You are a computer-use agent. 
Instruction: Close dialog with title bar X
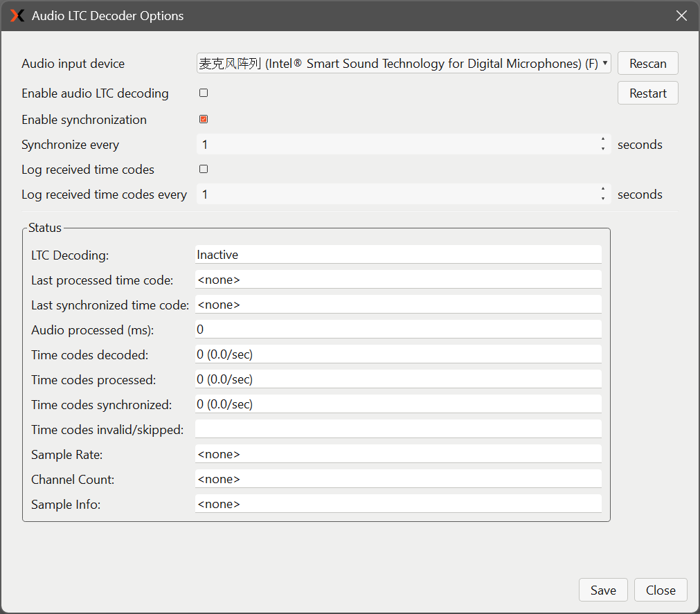tap(681, 16)
